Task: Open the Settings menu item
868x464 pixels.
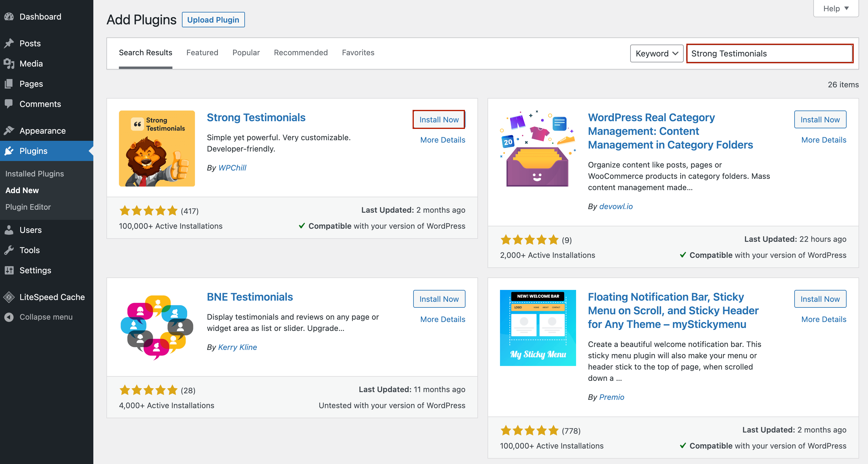Action: [x=46, y=270]
